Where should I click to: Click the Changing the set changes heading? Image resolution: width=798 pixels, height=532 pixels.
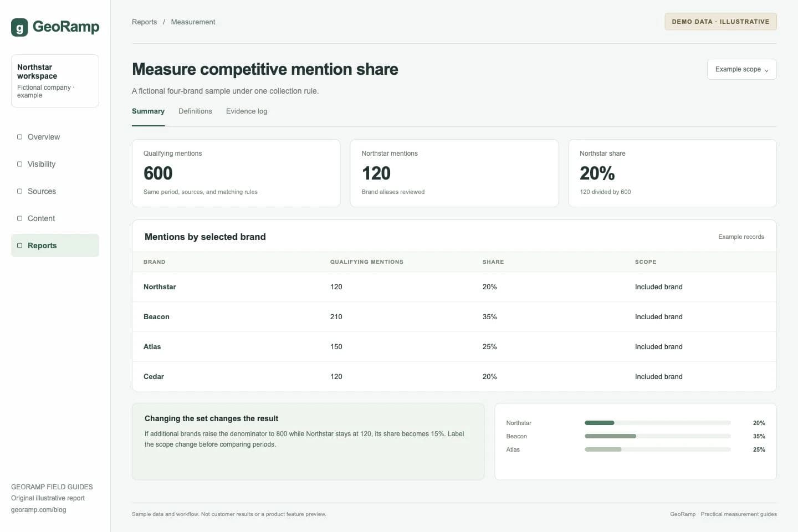[211, 418]
